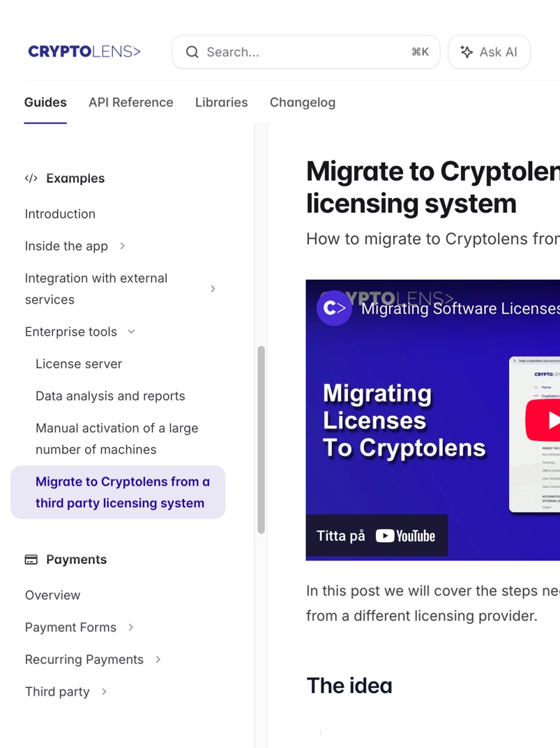Switch to the Guides tab
Image resolution: width=560 pixels, height=748 pixels.
(45, 103)
